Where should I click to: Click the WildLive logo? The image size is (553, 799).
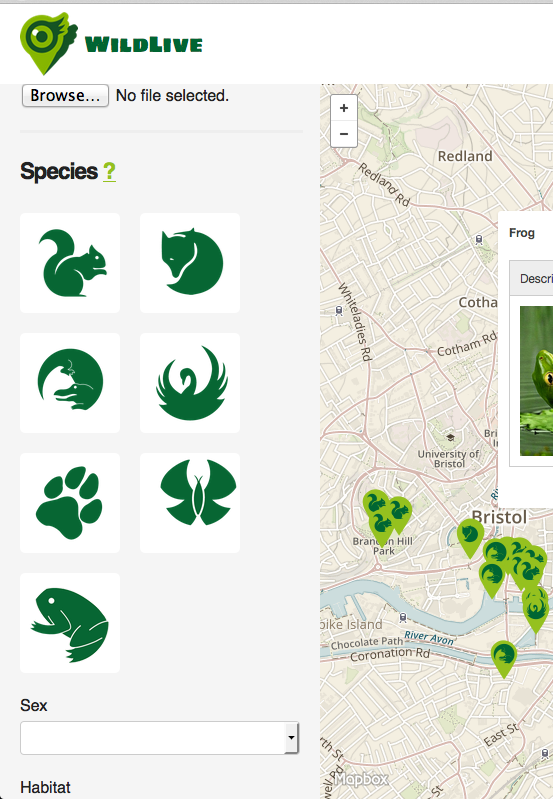(x=111, y=43)
